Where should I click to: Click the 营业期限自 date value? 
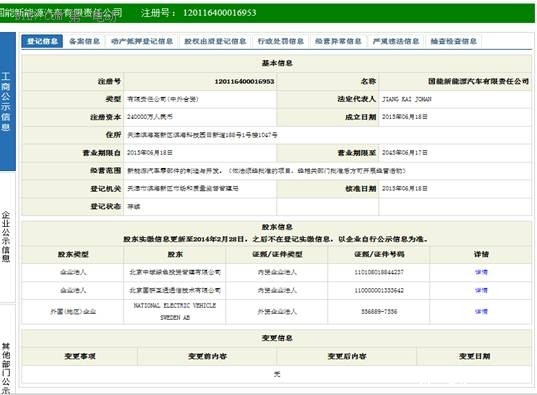tap(150, 153)
